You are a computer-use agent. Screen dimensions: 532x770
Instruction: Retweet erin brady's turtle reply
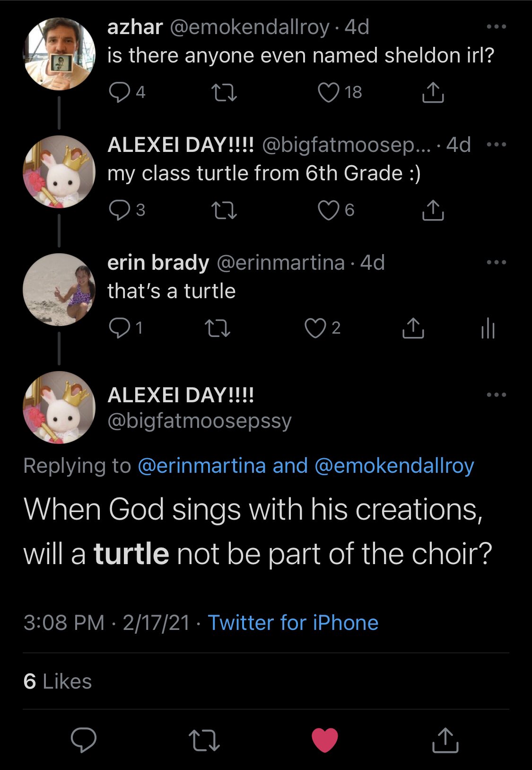click(x=218, y=328)
